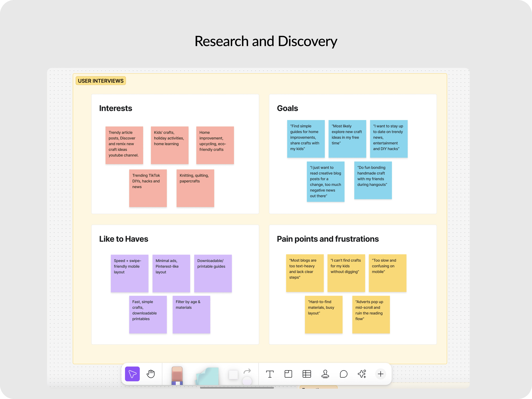The image size is (532, 399).
Task: Click the horizontal scrollbar below toolbar
Action: (237, 388)
